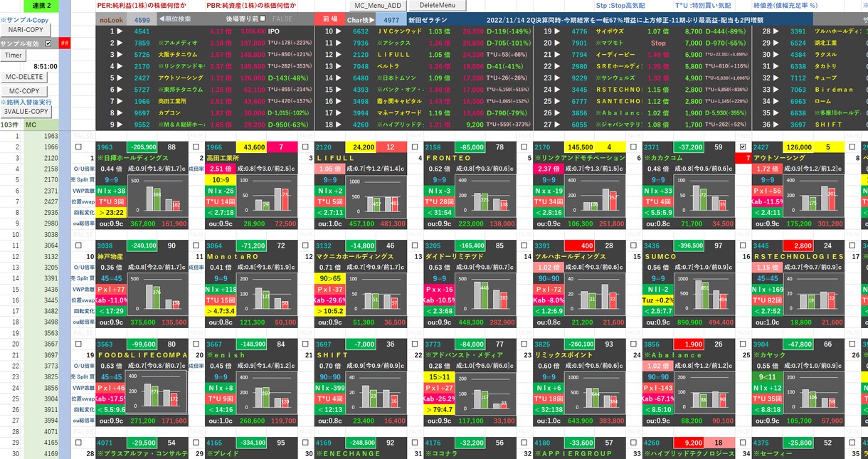Viewport: 868px width, 459px height.
Task: Open the MC_Menu_ADD menu
Action: [377, 6]
